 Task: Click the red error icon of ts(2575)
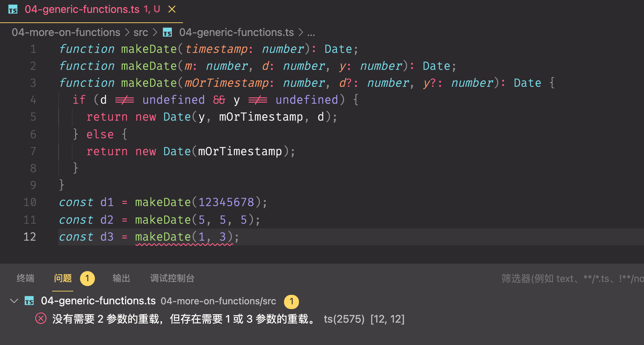point(41,319)
